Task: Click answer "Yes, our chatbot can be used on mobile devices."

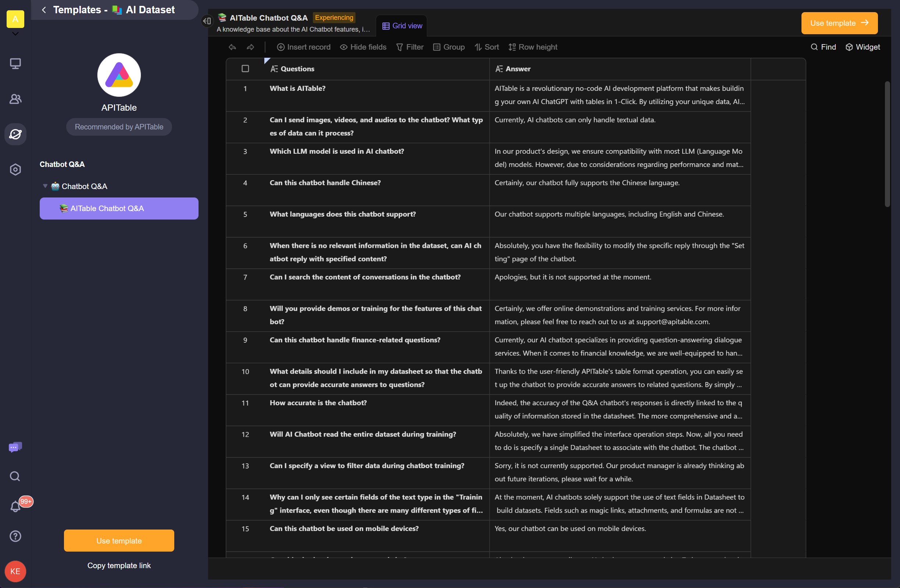Action: pos(620,536)
